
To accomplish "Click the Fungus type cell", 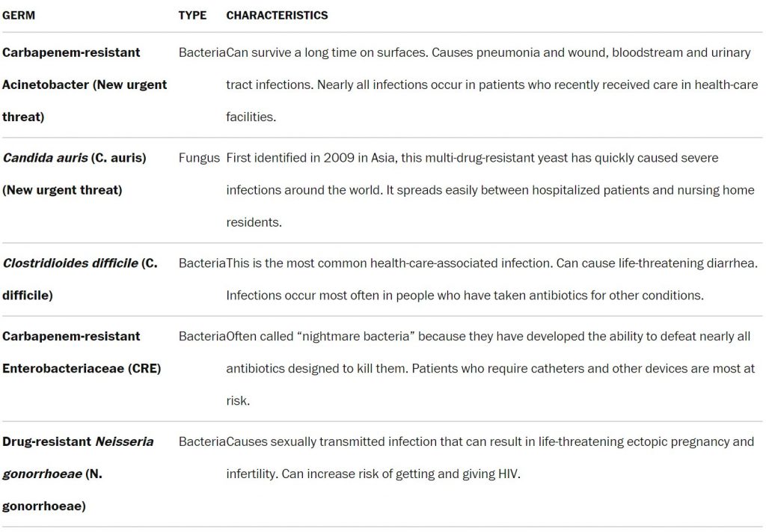I will [199, 158].
